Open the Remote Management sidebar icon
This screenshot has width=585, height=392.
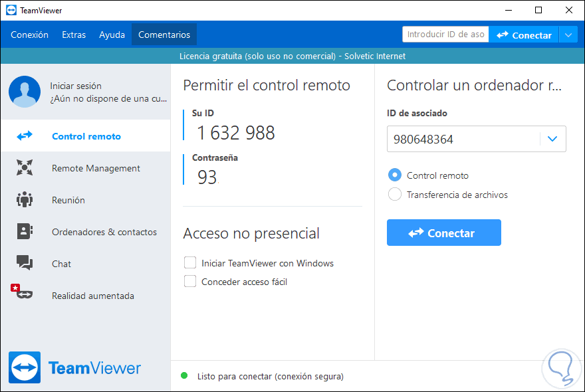(25, 167)
